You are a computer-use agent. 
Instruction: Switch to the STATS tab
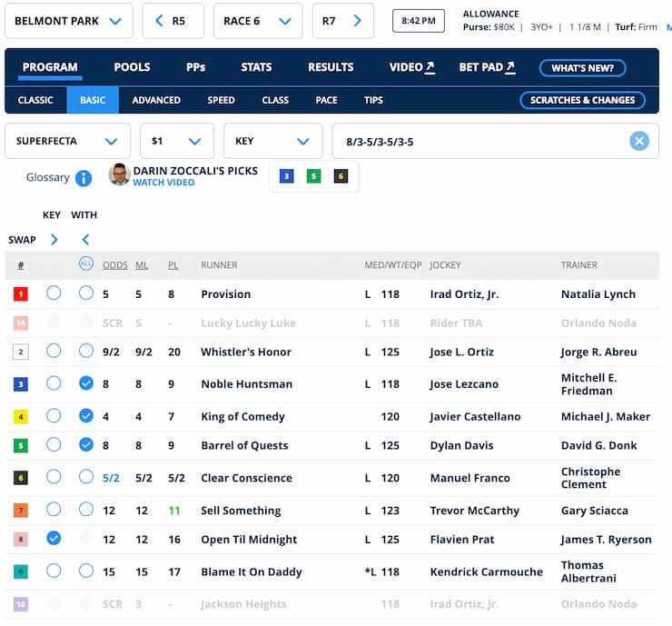pyautogui.click(x=256, y=67)
